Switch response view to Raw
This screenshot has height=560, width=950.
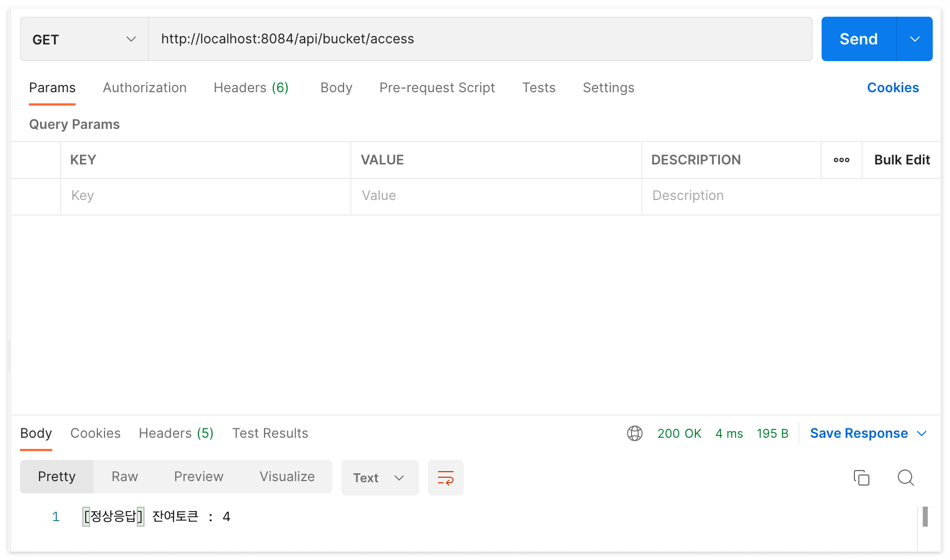point(125,477)
